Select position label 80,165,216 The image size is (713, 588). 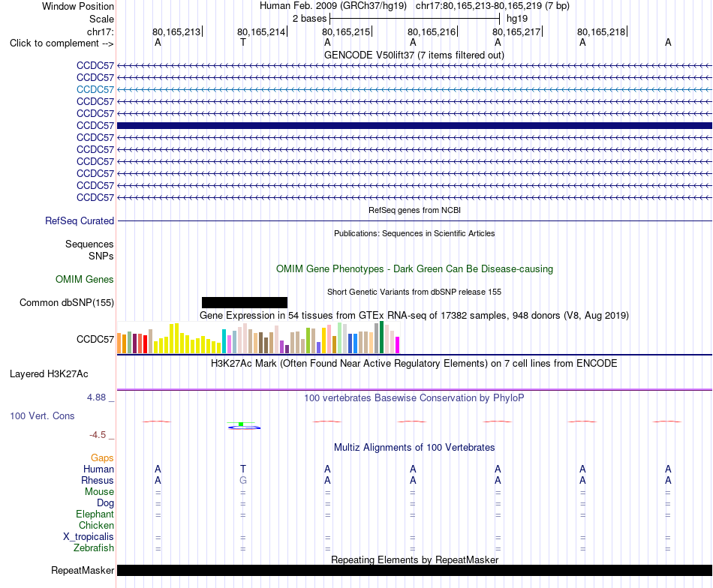432,31
